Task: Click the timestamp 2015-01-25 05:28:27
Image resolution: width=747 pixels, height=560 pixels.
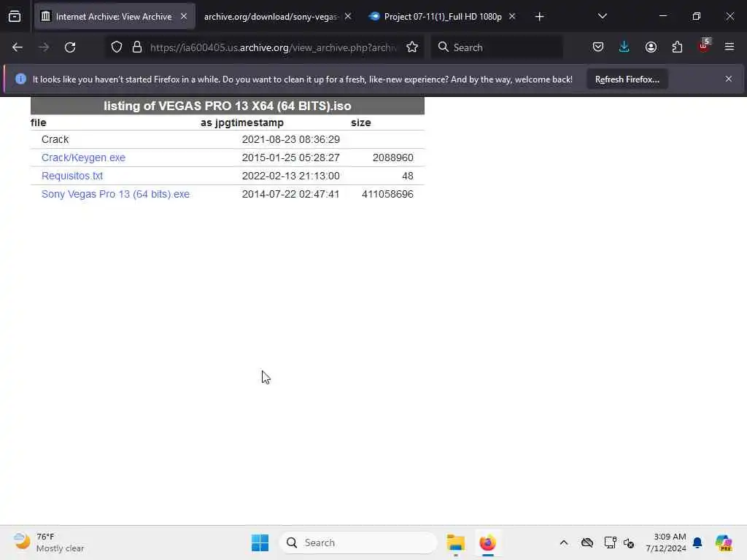Action: [x=290, y=157]
